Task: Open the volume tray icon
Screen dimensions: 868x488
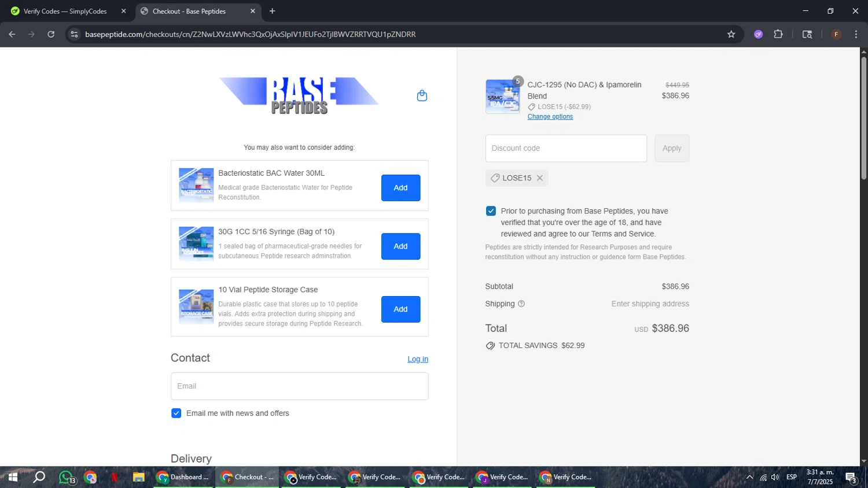Action: [775, 478]
